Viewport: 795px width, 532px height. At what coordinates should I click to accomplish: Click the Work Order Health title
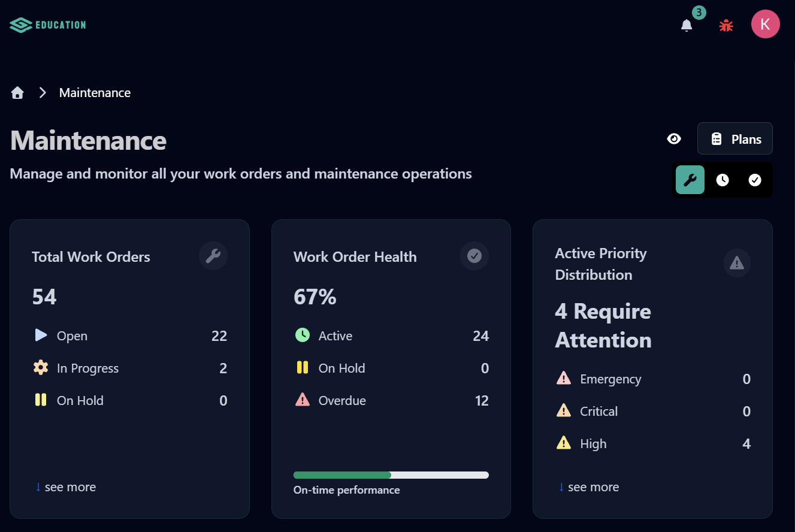click(x=355, y=257)
